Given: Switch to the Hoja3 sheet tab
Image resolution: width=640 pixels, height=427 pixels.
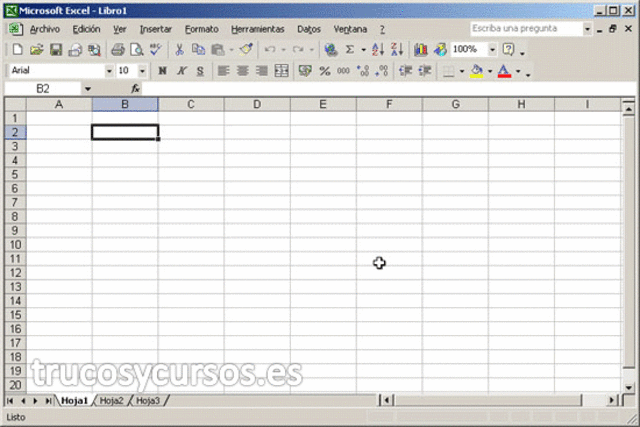Looking at the screenshot, I should (148, 400).
